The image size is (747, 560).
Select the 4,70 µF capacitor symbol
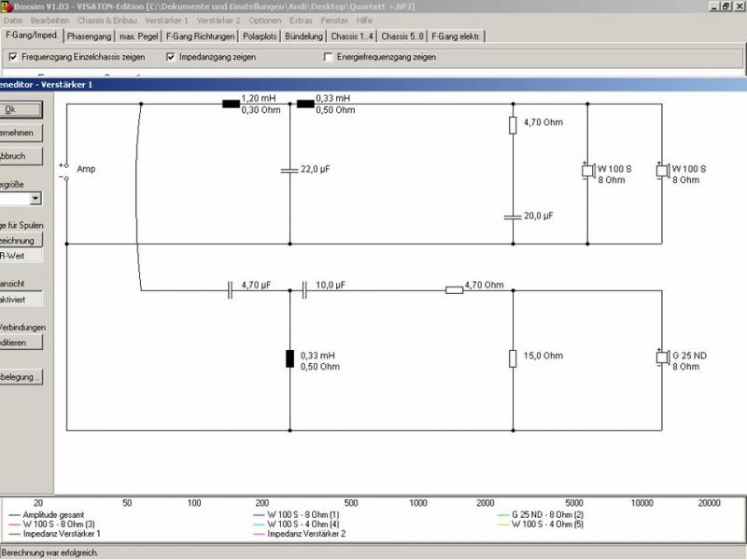coord(230,290)
